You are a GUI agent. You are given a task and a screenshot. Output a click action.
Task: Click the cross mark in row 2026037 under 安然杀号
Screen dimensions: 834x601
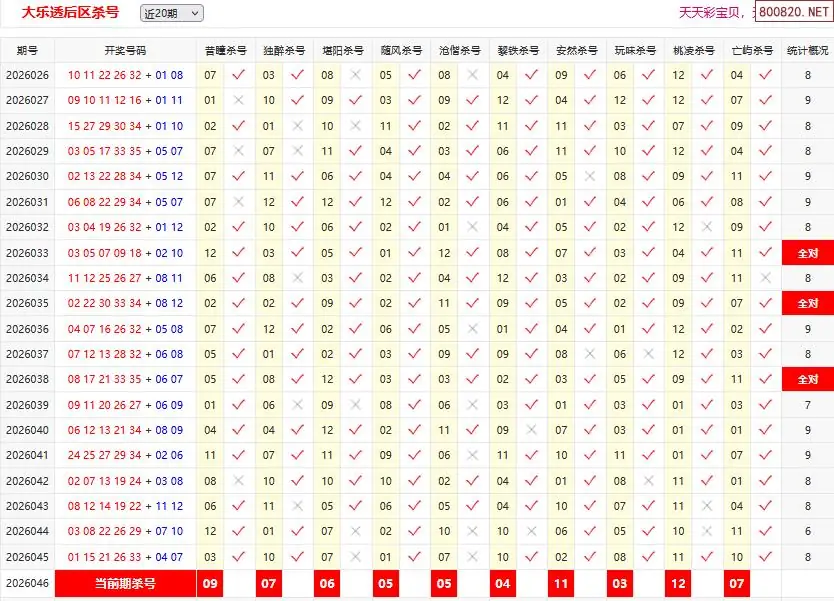(x=589, y=354)
